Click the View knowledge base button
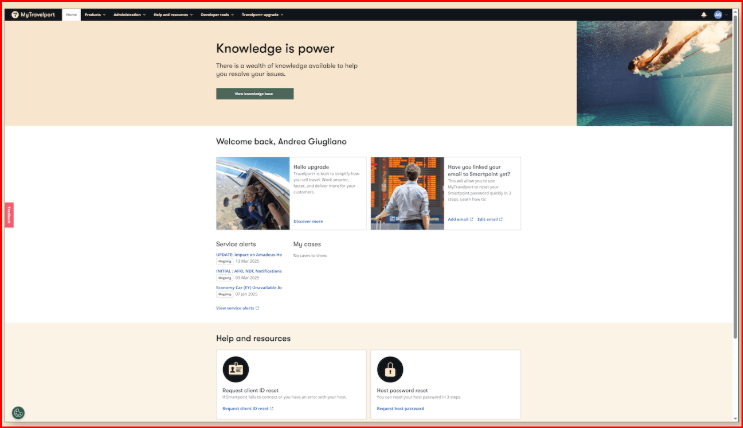 (x=254, y=93)
